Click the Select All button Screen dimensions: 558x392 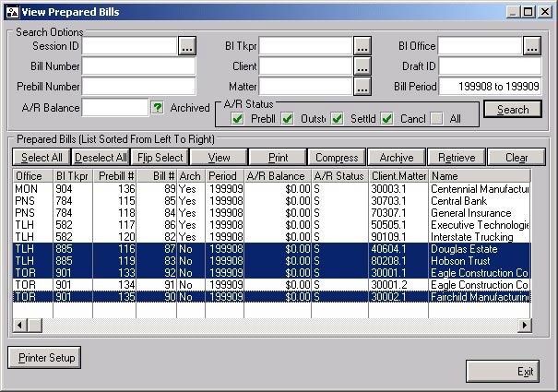pos(42,157)
